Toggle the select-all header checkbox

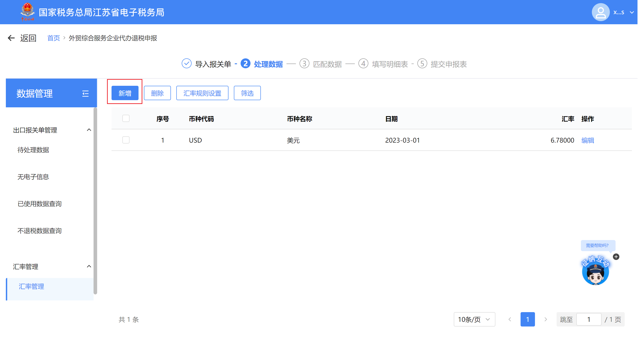click(x=126, y=119)
